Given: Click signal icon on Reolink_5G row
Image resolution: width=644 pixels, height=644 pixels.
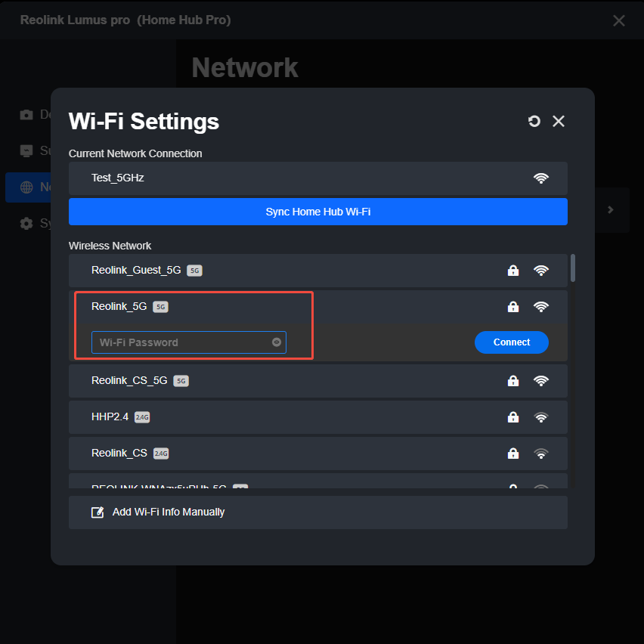Looking at the screenshot, I should coord(541,307).
